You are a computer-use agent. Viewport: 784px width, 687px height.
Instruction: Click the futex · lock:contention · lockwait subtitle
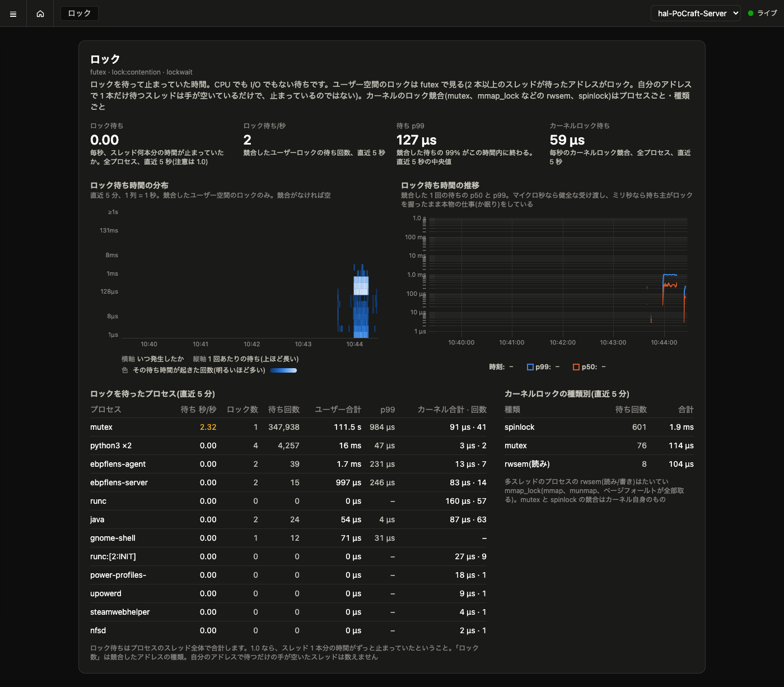click(141, 72)
